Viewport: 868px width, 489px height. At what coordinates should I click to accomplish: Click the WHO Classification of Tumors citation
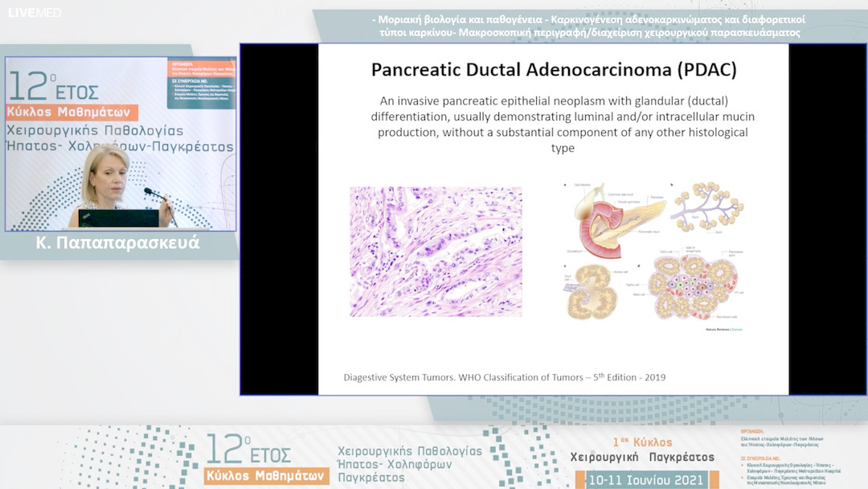(504, 376)
